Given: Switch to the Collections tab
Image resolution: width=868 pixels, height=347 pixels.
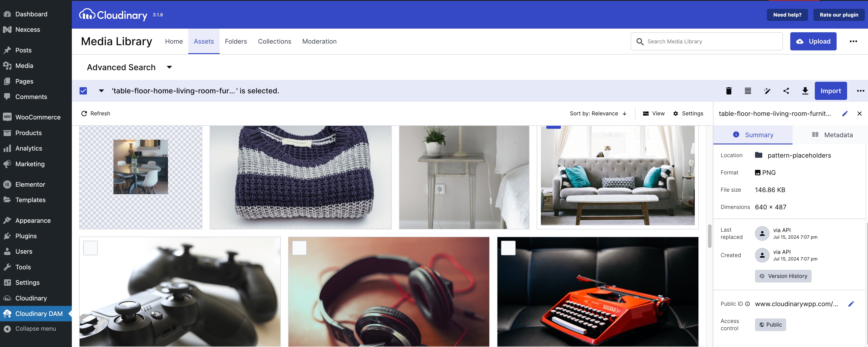Looking at the screenshot, I should pyautogui.click(x=275, y=41).
